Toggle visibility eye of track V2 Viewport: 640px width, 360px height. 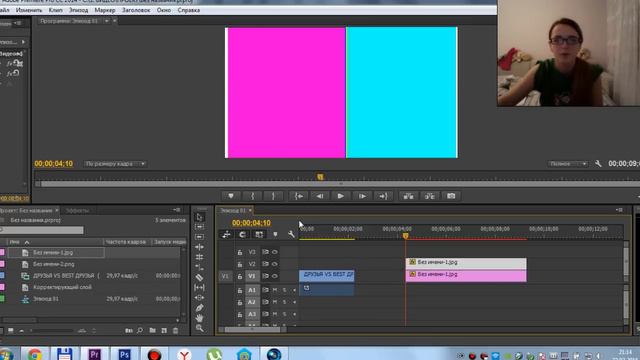pos(275,264)
